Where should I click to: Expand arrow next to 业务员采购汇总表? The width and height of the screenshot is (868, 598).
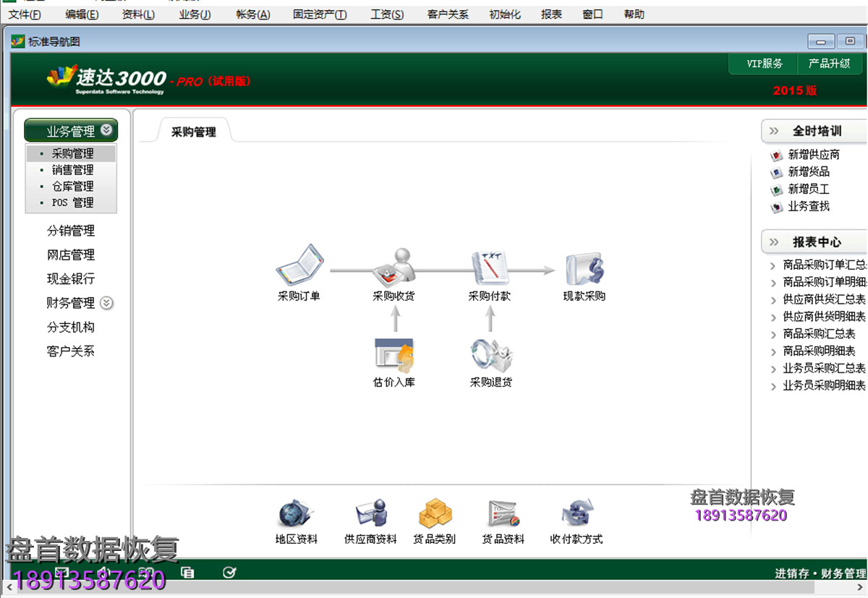coord(773,370)
